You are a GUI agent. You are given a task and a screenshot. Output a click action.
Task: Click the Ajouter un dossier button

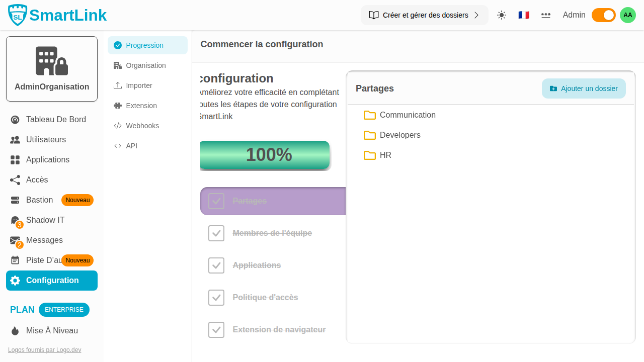(584, 88)
